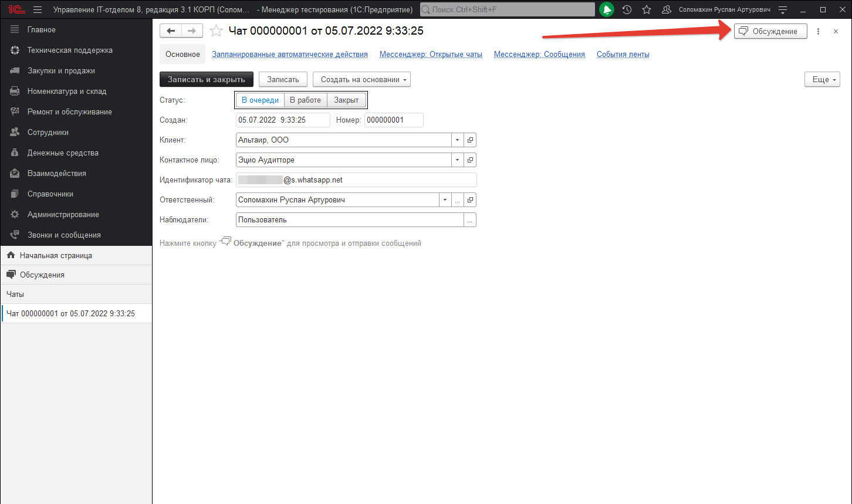Switch to the Основное tab

click(x=182, y=53)
